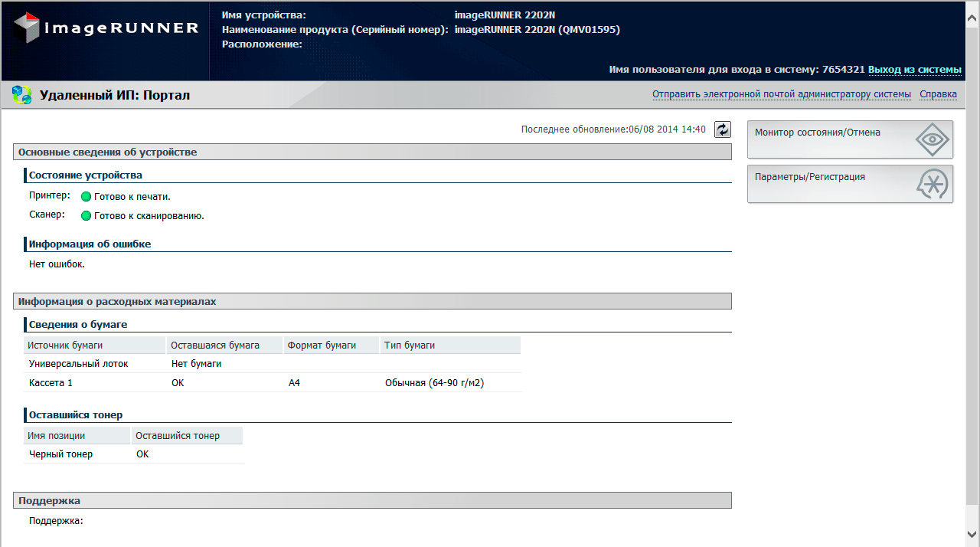The height and width of the screenshot is (547, 980).
Task: Click OK cell in Кассета 1 row
Action: click(178, 382)
